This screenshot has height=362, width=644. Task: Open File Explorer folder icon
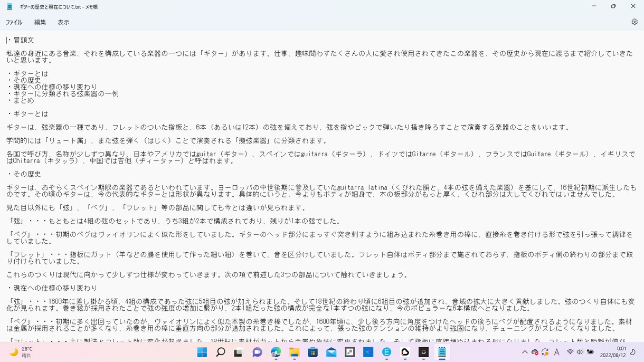pos(294,352)
